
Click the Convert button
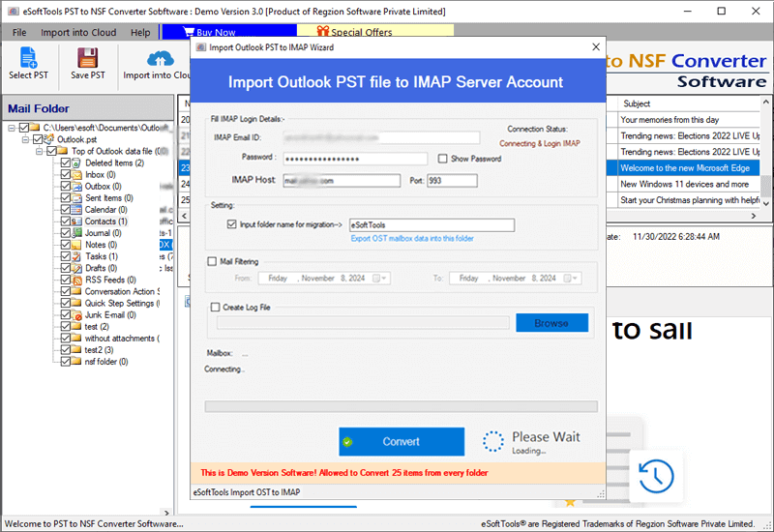(402, 442)
